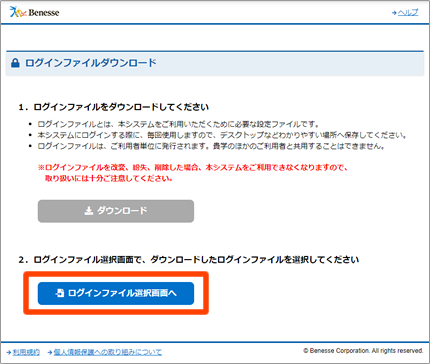
Task: Open the 利用規約 link
Action: click(26, 352)
